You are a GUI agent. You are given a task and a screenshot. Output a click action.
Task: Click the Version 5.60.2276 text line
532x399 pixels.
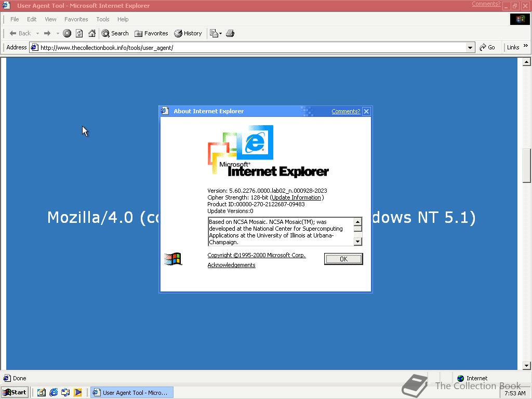pos(267,191)
